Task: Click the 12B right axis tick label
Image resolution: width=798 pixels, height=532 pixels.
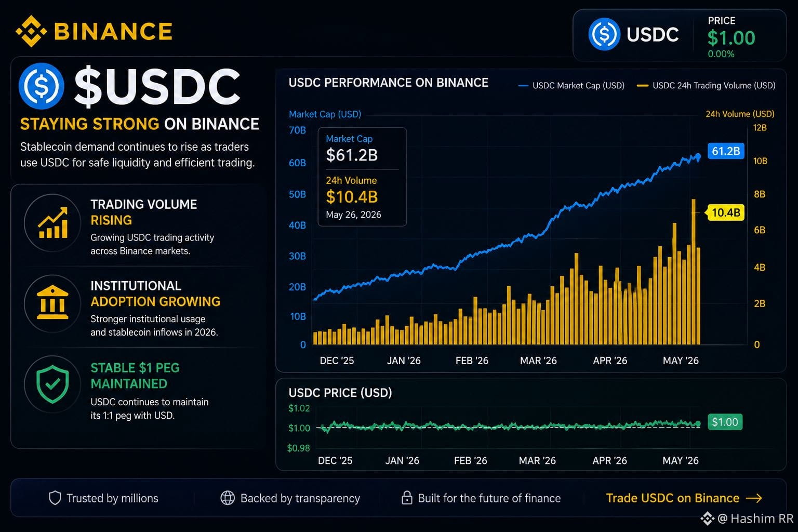Action: pos(760,128)
